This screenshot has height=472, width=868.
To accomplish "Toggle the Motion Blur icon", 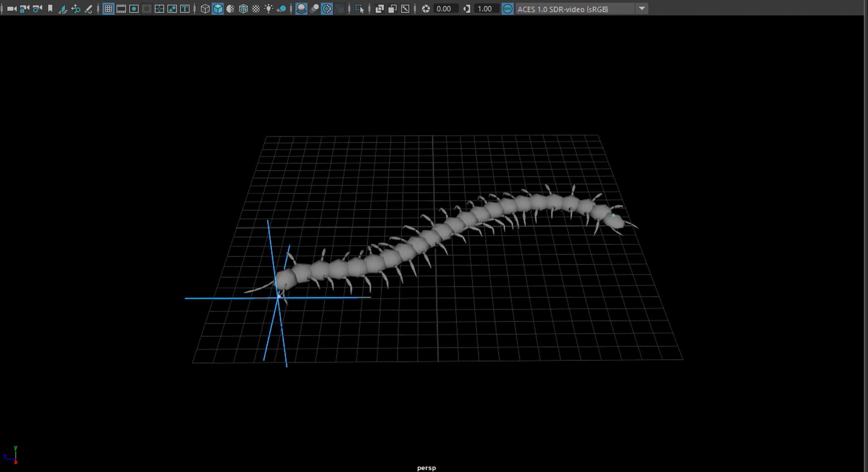I will click(314, 9).
